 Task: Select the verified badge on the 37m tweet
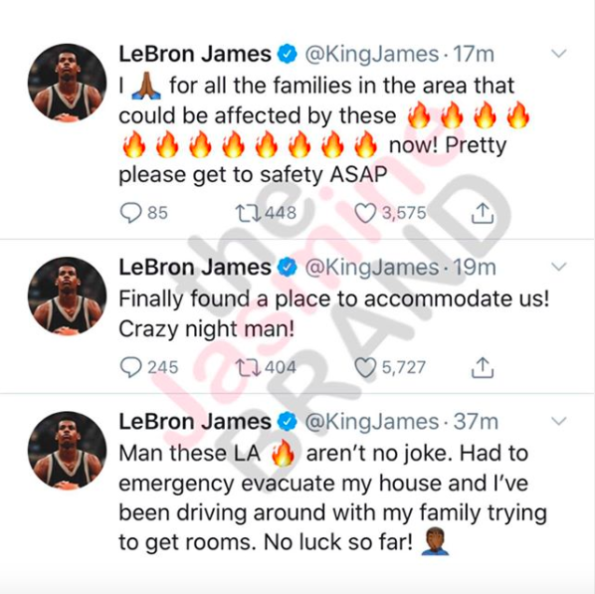pyautogui.click(x=287, y=422)
